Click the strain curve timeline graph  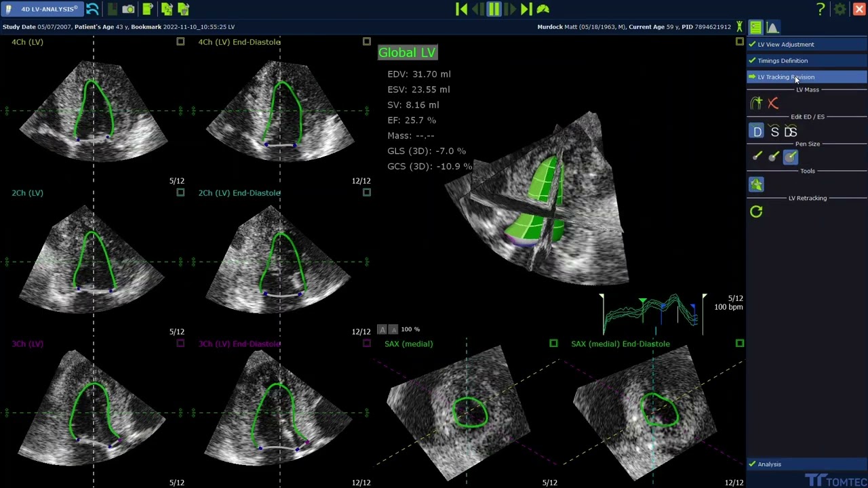coord(654,314)
